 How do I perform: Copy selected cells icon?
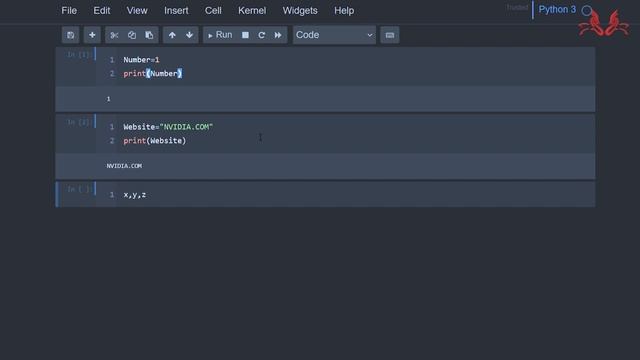(132, 35)
